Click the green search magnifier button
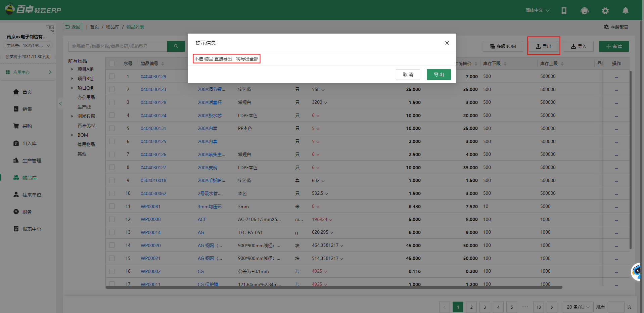This screenshot has height=313, width=644. click(176, 46)
